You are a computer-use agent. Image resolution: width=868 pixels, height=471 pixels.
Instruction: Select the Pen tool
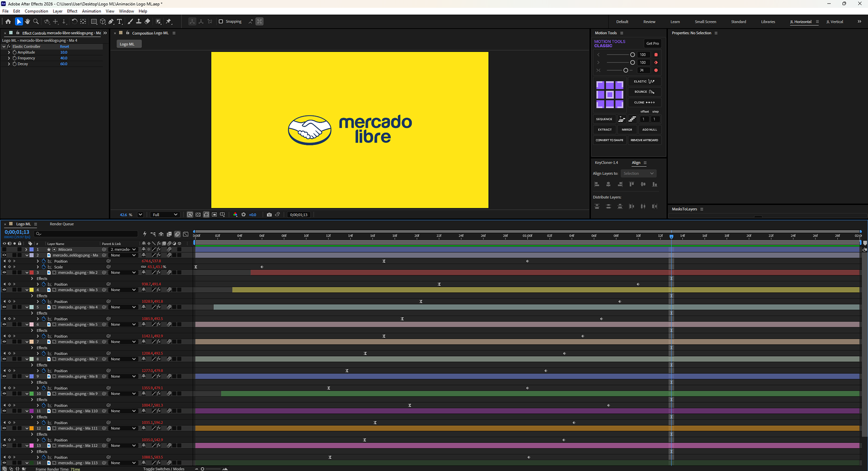click(x=111, y=21)
